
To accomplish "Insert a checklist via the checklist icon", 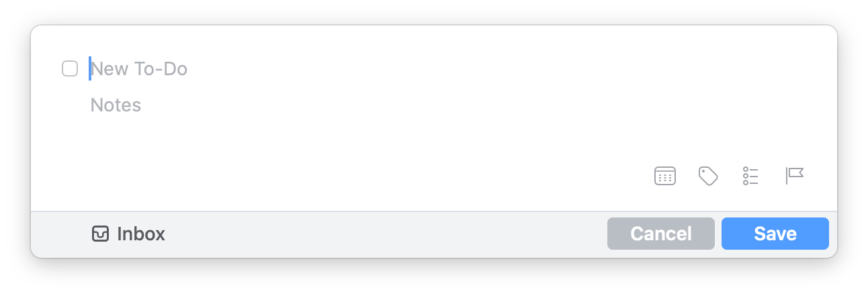I will pos(750,176).
